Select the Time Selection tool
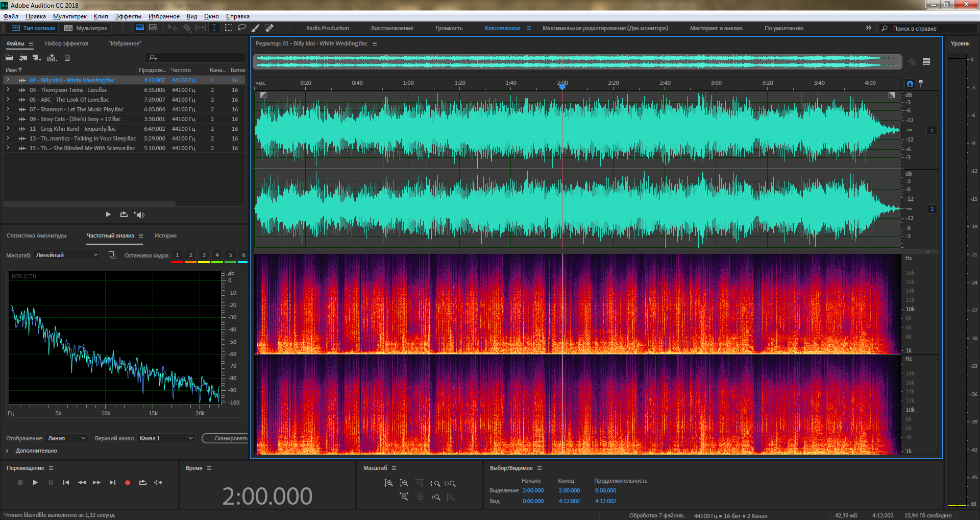Screen dimensions: 980x520 214,28
